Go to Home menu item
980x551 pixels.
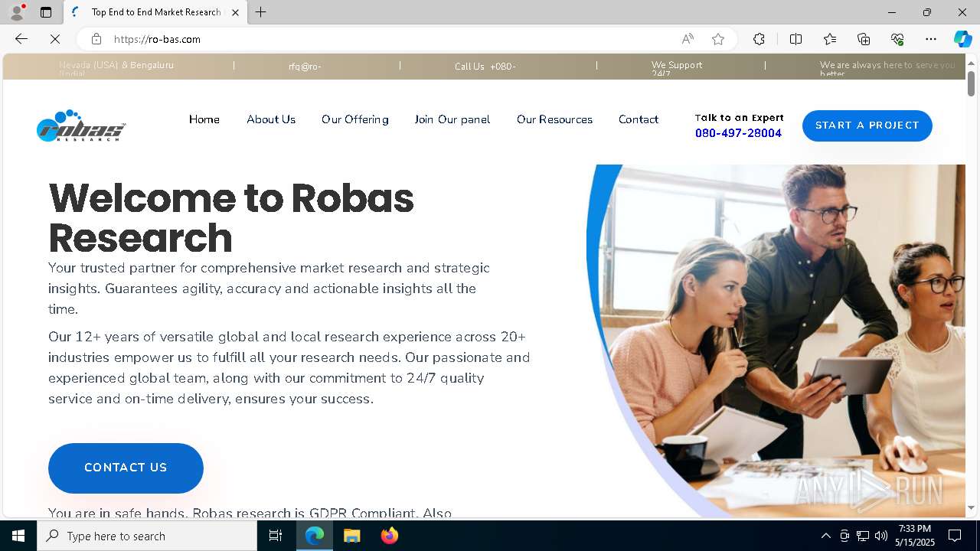204,119
